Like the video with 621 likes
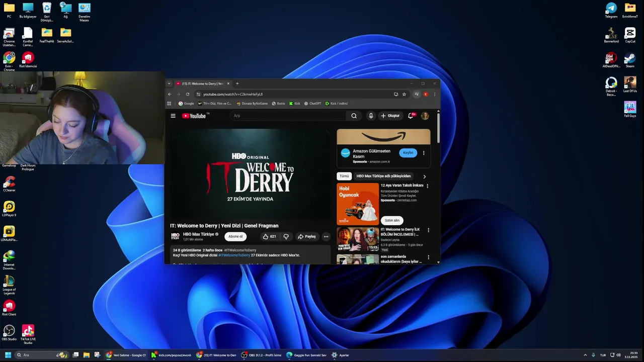 point(270,236)
